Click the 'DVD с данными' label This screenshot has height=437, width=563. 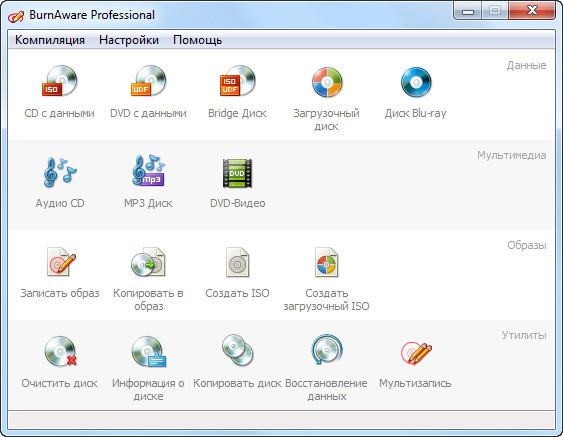point(148,113)
